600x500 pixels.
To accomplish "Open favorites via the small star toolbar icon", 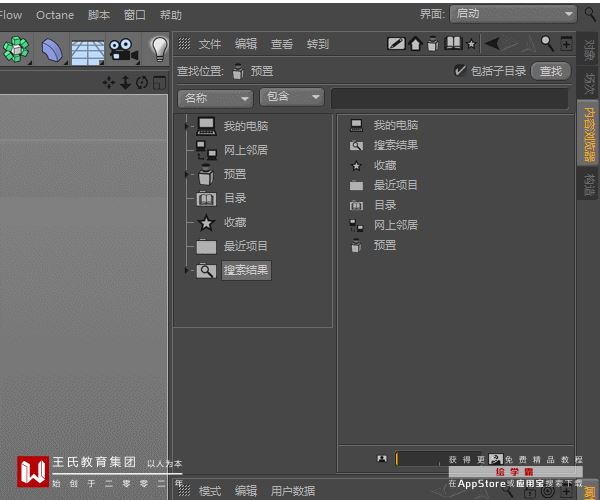I will click(471, 44).
